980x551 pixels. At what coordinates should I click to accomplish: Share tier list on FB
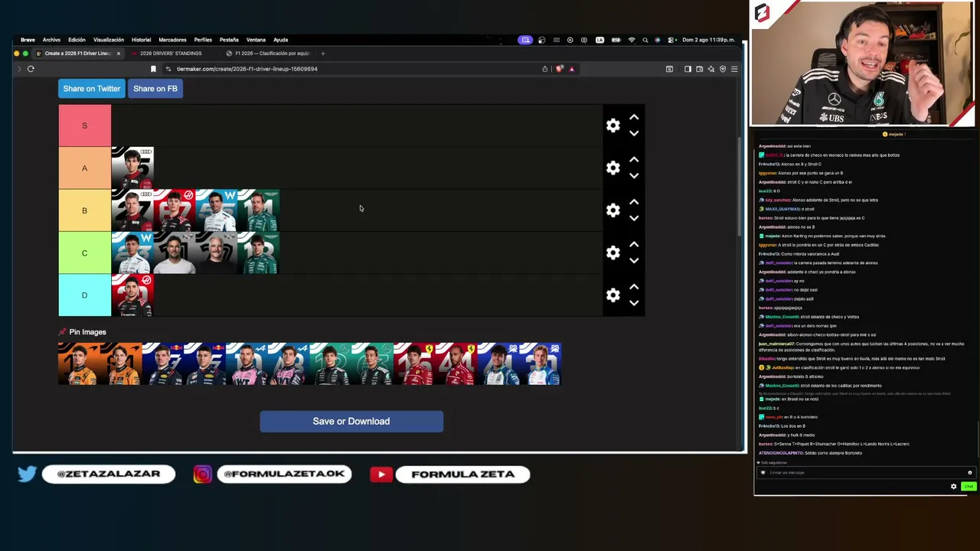click(x=155, y=89)
